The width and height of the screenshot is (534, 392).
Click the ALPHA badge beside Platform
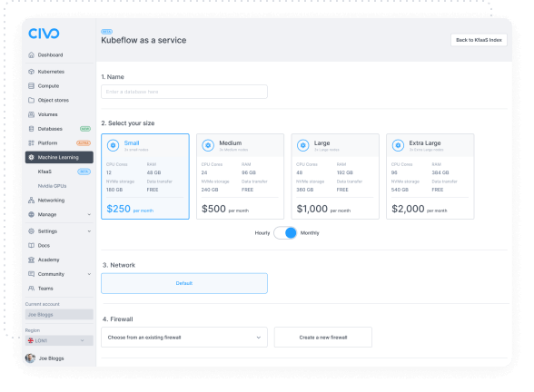coord(84,143)
